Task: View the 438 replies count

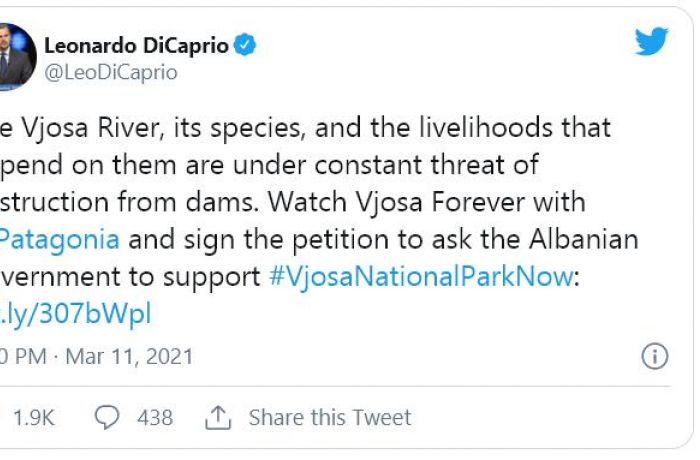Action: tap(155, 418)
